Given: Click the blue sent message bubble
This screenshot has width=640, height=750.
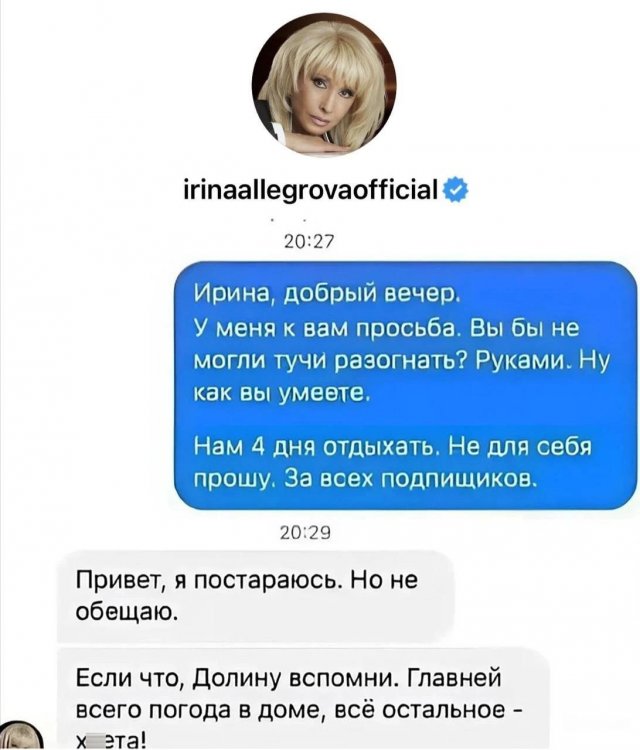Looking at the screenshot, I should coord(406,386).
